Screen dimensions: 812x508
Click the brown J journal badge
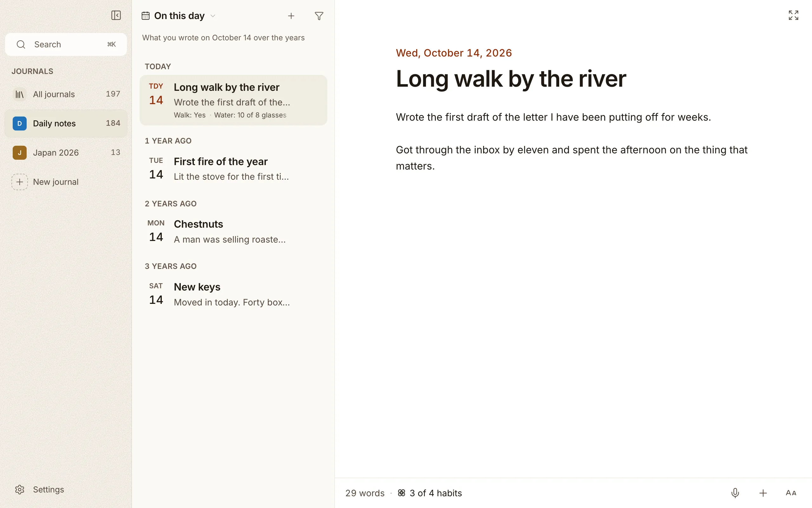(19, 152)
